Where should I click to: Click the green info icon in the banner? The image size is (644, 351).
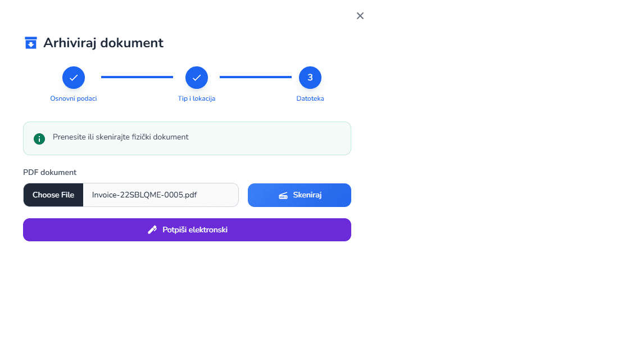(x=39, y=138)
